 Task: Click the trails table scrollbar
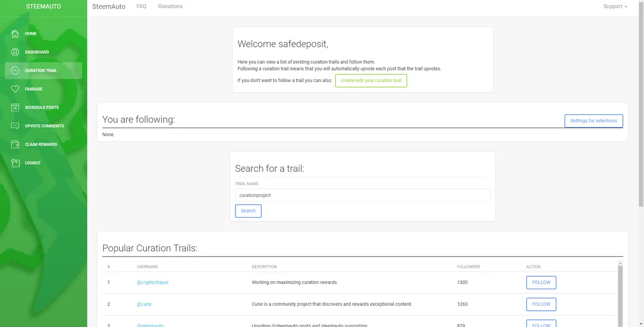[620, 297]
